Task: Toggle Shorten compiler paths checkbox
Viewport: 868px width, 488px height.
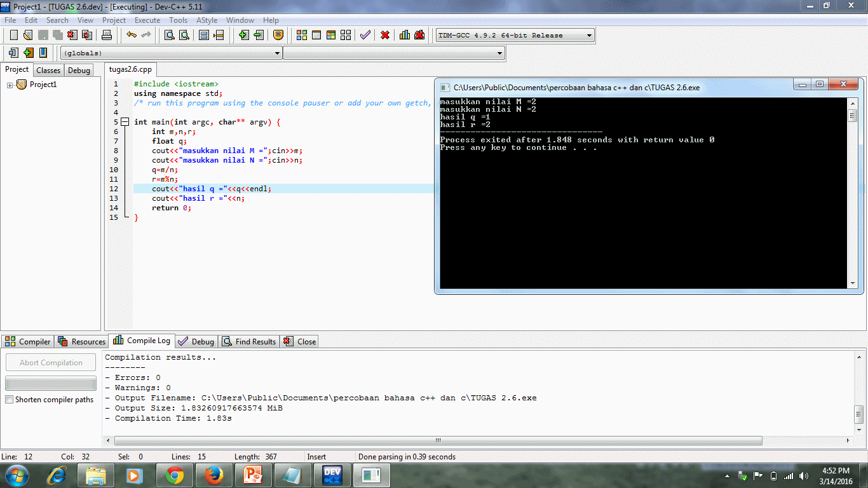Action: pos(9,400)
